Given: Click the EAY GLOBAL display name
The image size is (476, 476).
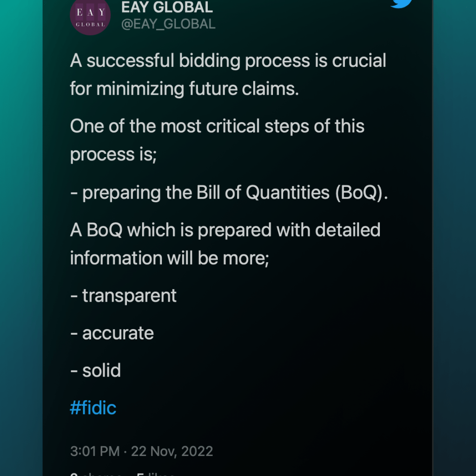Looking at the screenshot, I should [x=167, y=7].
